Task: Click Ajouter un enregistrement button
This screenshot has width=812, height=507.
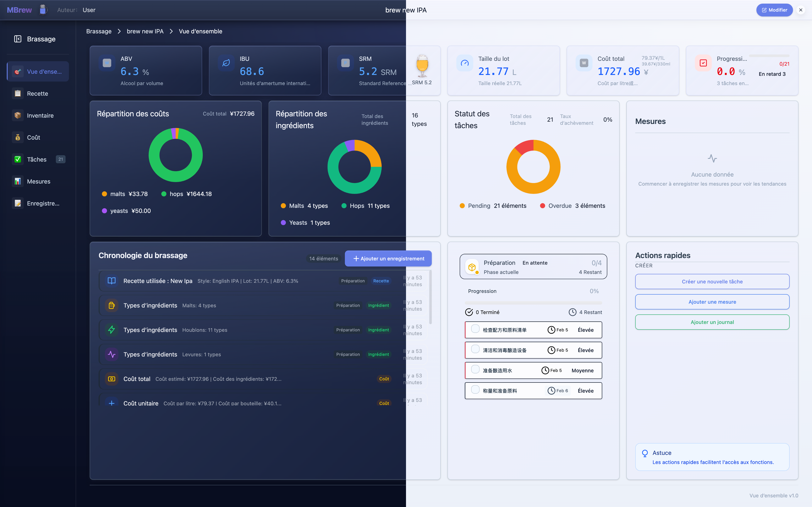Action: 388,259
